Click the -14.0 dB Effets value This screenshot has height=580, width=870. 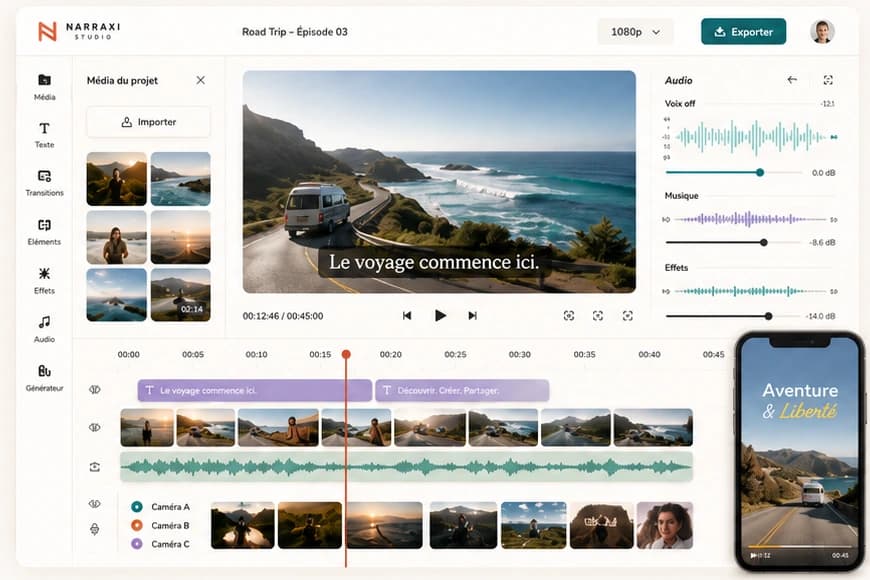click(821, 316)
